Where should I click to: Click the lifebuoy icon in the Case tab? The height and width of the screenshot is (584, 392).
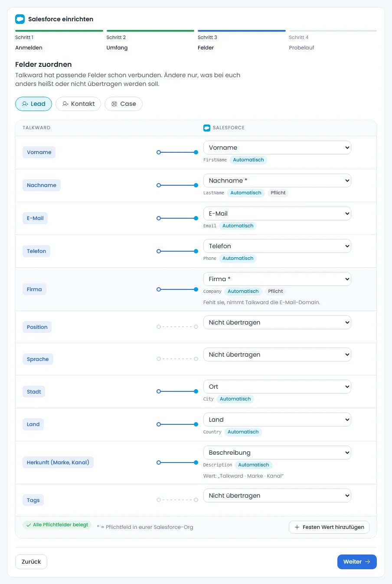[114, 104]
